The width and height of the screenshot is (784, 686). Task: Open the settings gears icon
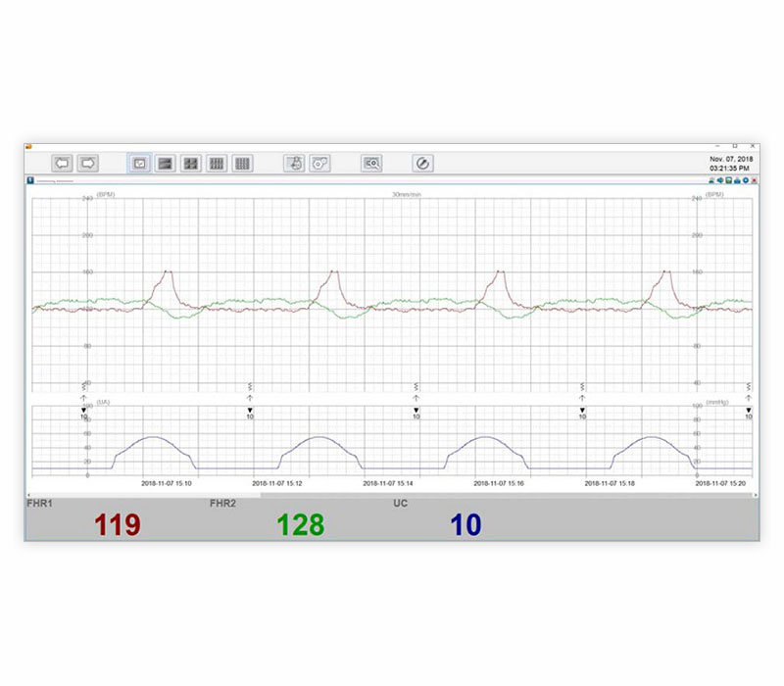pyautogui.click(x=319, y=164)
